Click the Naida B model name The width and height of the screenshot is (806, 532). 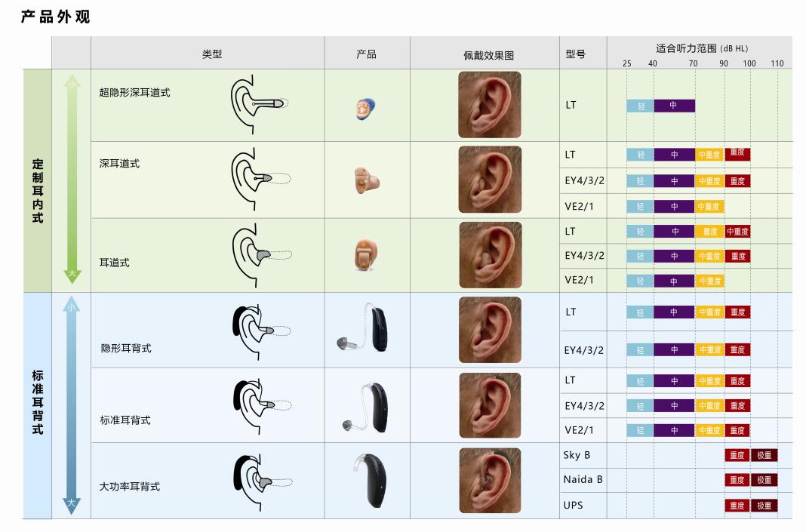point(583,480)
